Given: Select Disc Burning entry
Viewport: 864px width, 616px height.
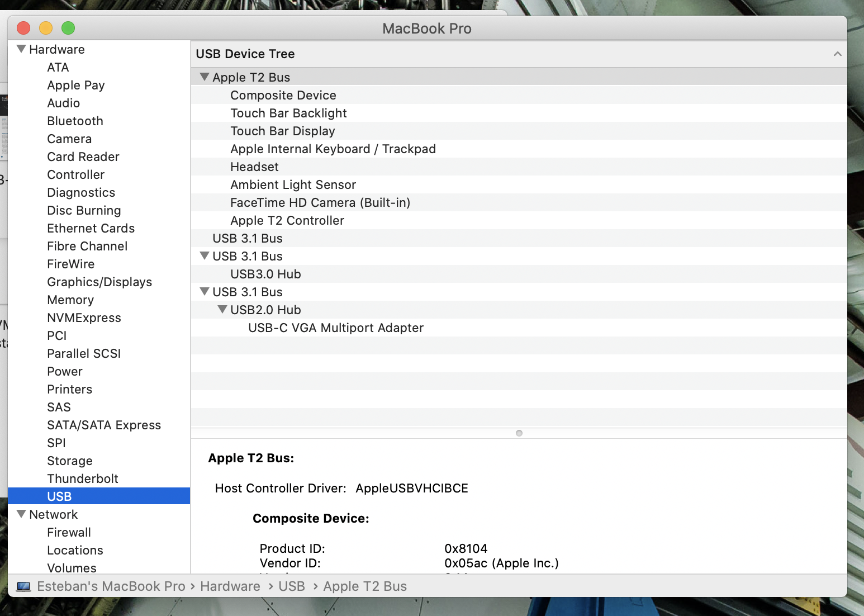Looking at the screenshot, I should tap(84, 210).
